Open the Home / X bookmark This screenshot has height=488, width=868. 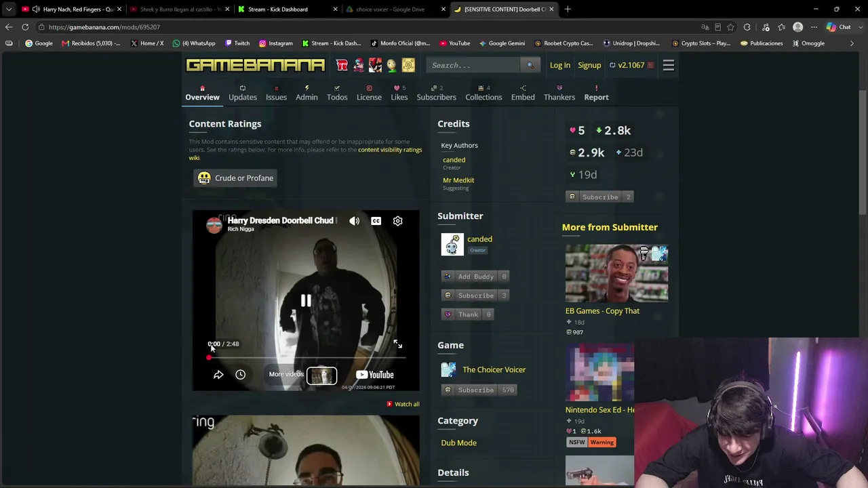coord(146,43)
